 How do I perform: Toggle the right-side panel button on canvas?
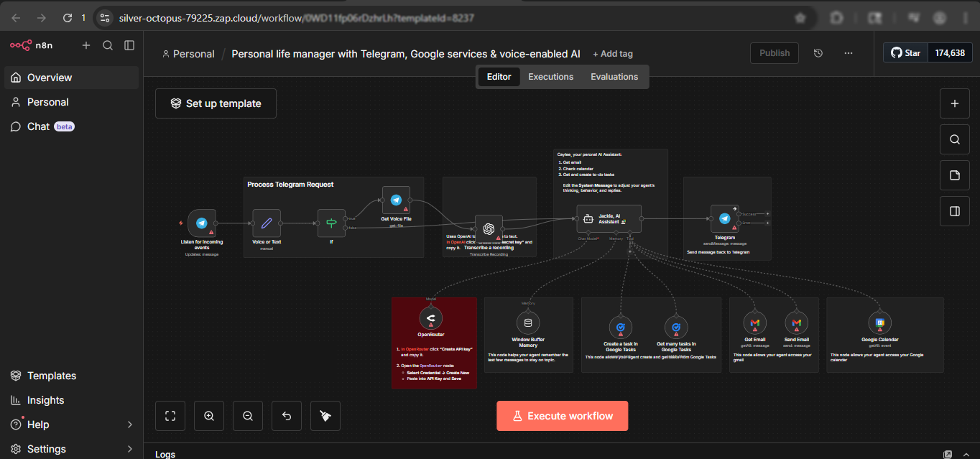pos(955,211)
